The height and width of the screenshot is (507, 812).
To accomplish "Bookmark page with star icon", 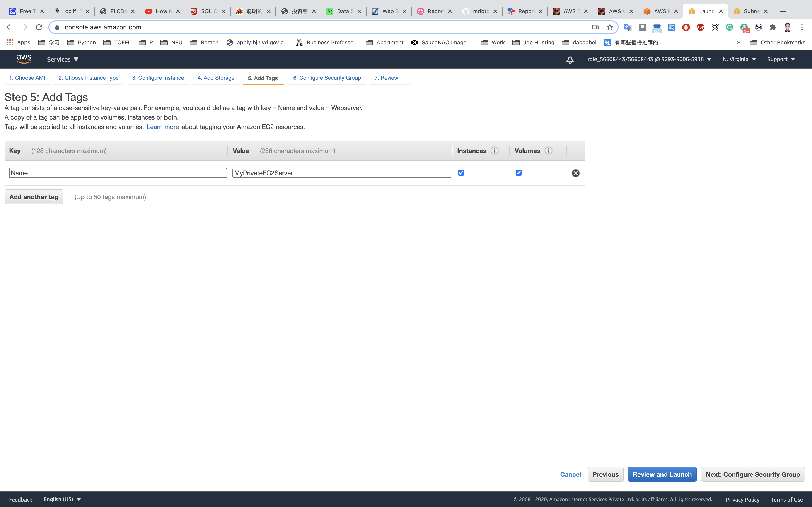I will click(610, 27).
